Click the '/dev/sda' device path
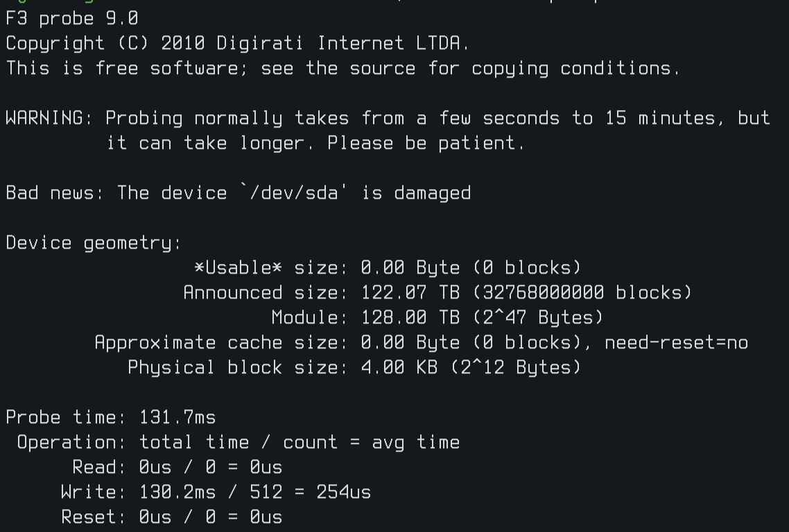 [294, 193]
